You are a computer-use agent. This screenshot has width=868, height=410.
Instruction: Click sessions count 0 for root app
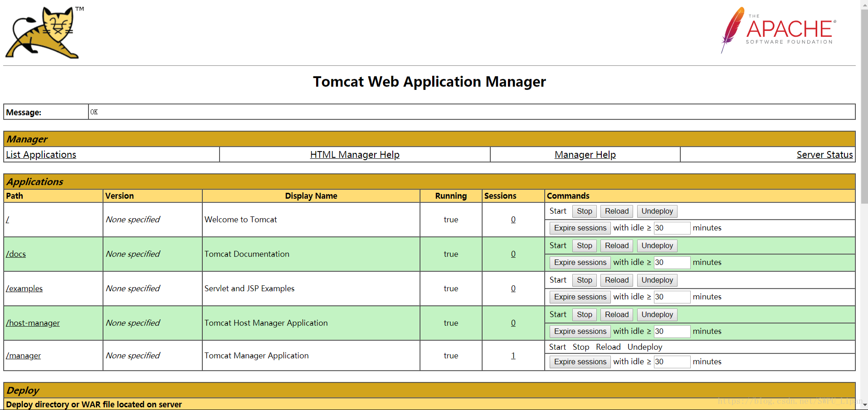tap(513, 220)
